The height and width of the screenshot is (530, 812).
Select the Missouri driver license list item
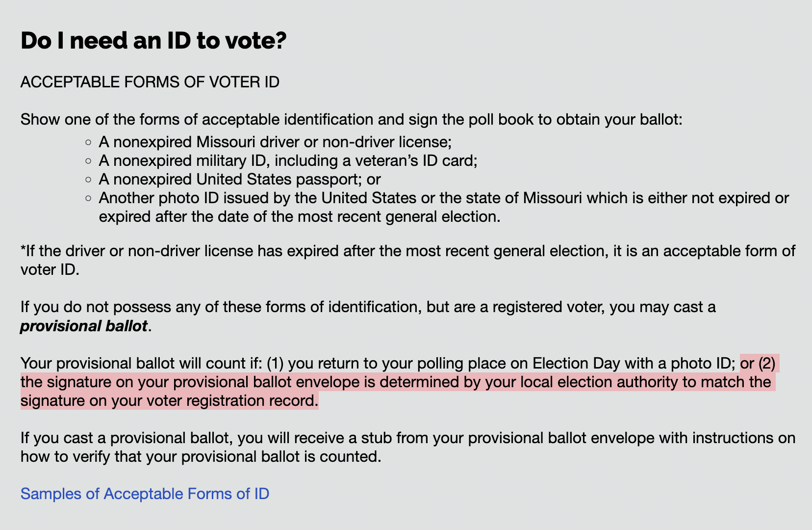(275, 142)
